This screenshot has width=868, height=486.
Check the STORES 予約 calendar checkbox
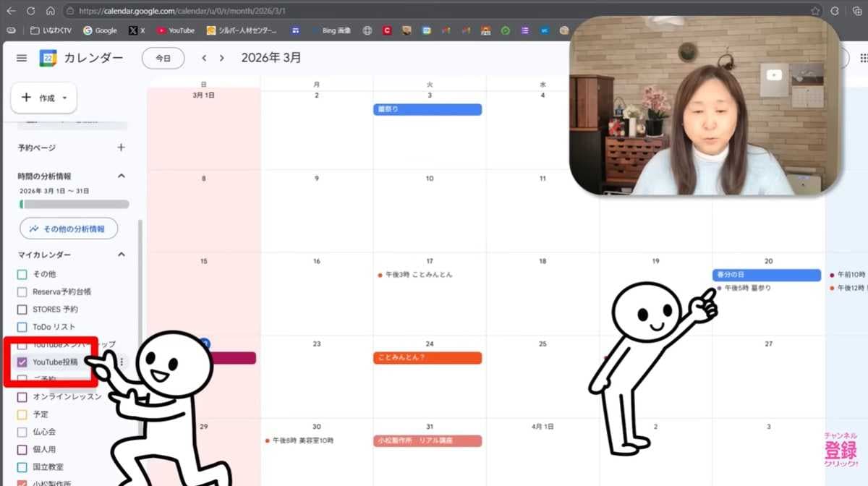click(x=22, y=310)
